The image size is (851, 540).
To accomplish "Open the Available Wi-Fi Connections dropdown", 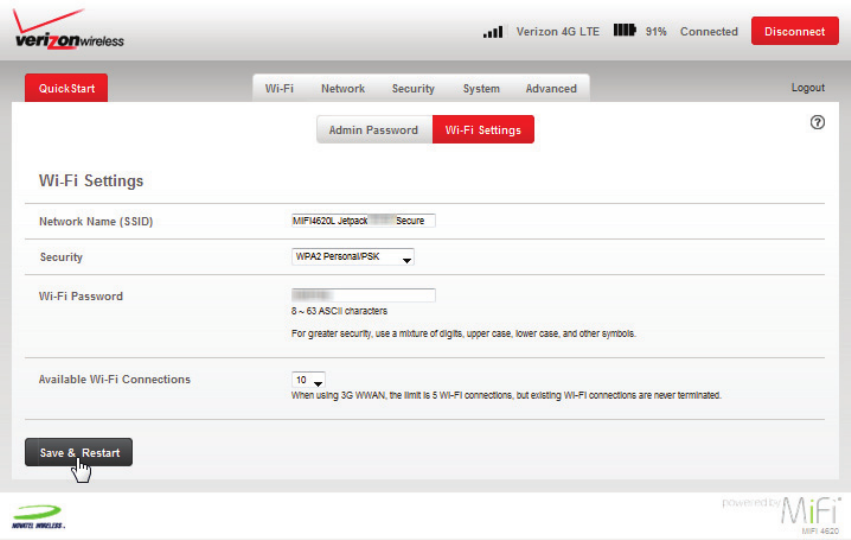I will pos(308,380).
